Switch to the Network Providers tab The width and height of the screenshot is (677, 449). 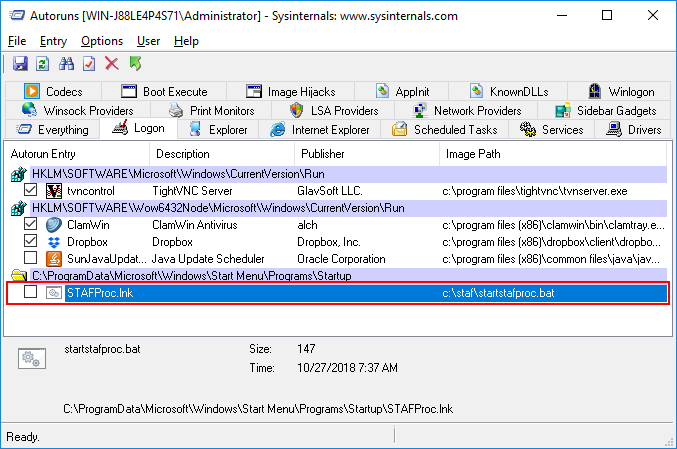point(467,111)
